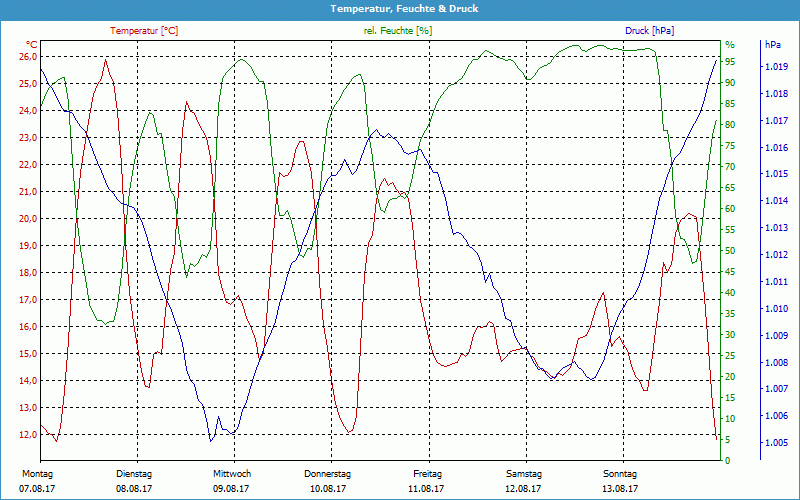Click the 'Dienstag' day label

(x=134, y=474)
